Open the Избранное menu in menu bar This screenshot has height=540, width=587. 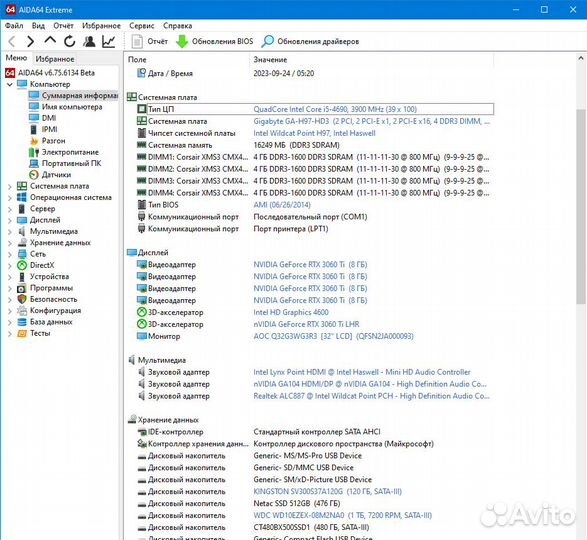101,25
